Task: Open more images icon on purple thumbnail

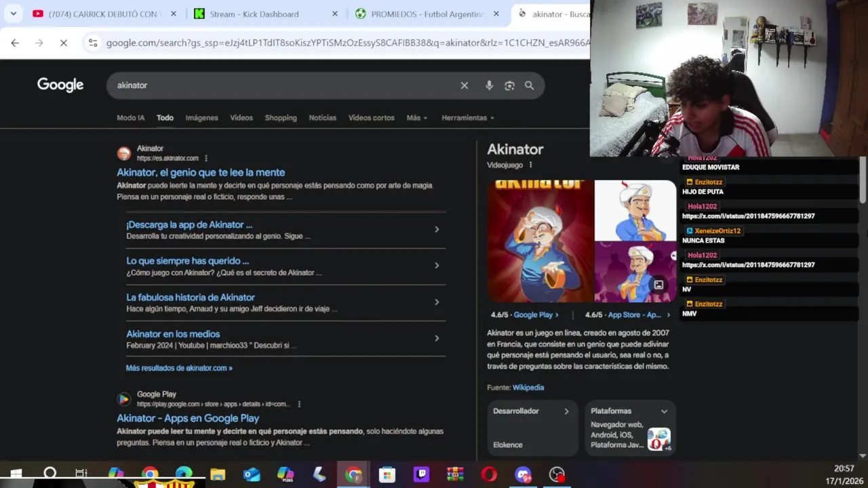Action: pos(658,285)
